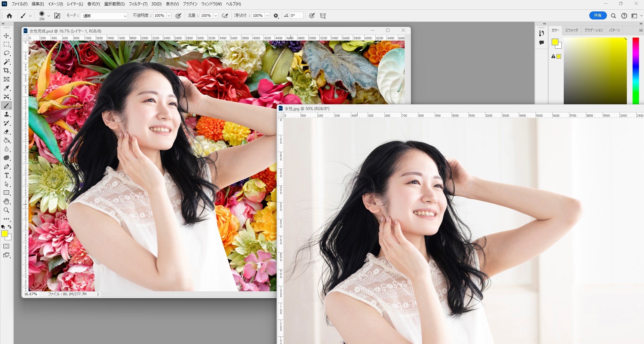Click the 共有 share button
This screenshot has width=644, height=344.
598,15
